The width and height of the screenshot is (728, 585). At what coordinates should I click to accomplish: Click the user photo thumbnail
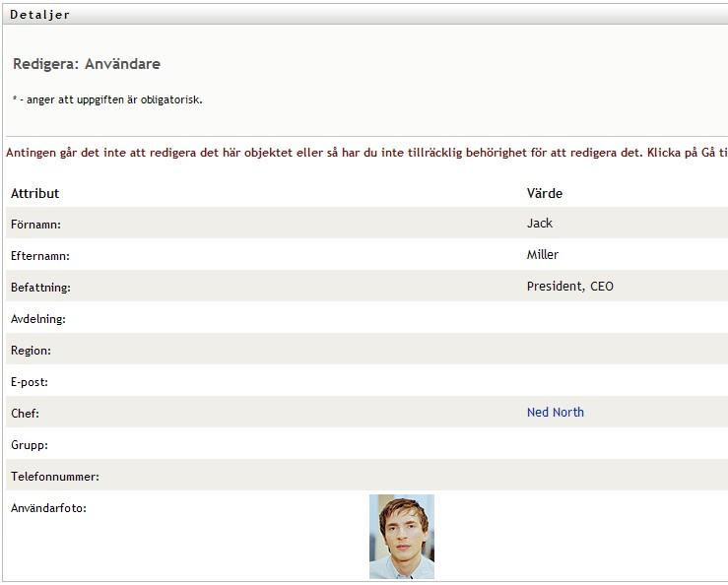[402, 537]
